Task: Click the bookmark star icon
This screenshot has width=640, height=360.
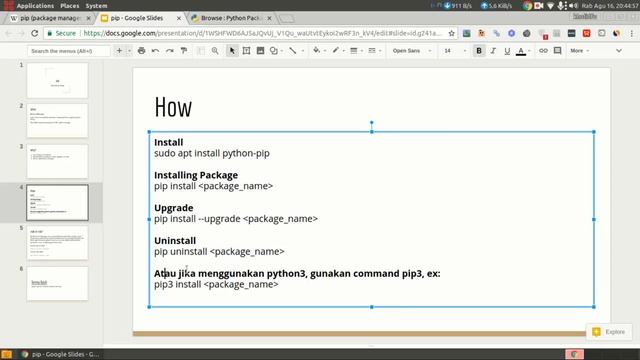Action: pyautogui.click(x=451, y=33)
